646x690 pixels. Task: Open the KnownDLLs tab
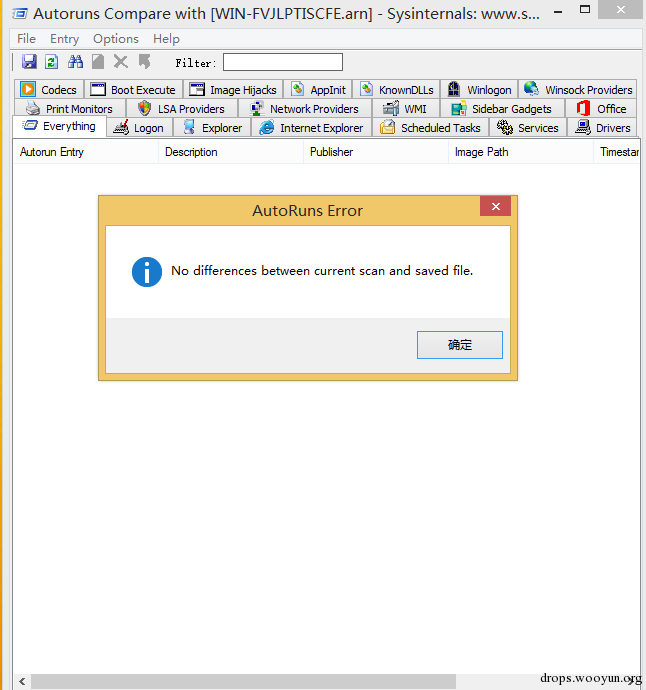pos(397,90)
